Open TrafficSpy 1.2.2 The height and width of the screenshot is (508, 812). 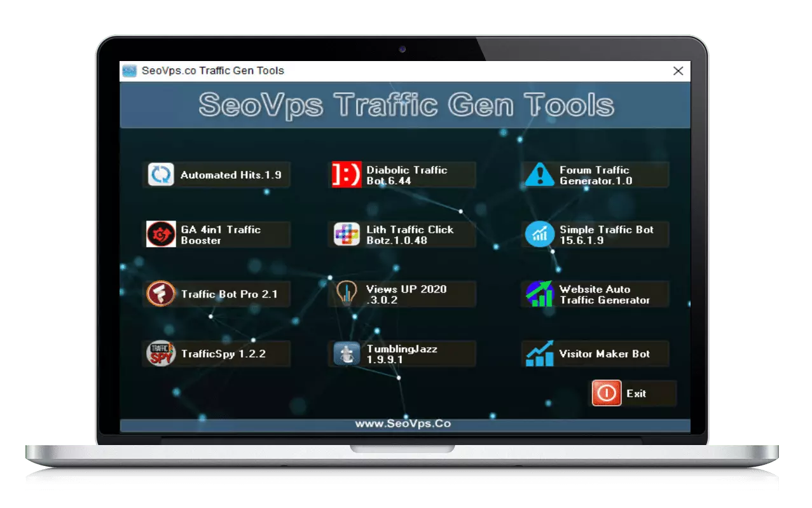click(x=216, y=354)
